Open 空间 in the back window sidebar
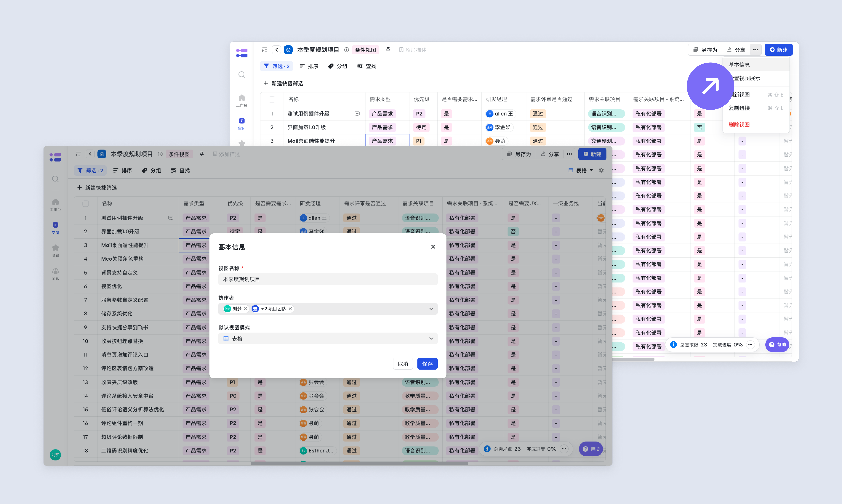This screenshot has width=842, height=504. pos(242,124)
